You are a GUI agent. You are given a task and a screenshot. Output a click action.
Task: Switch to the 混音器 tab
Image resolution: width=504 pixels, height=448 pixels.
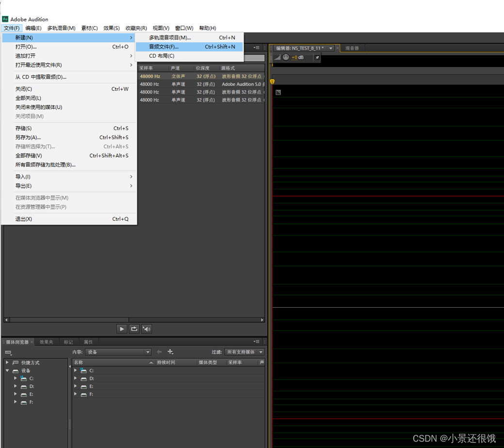(352, 48)
